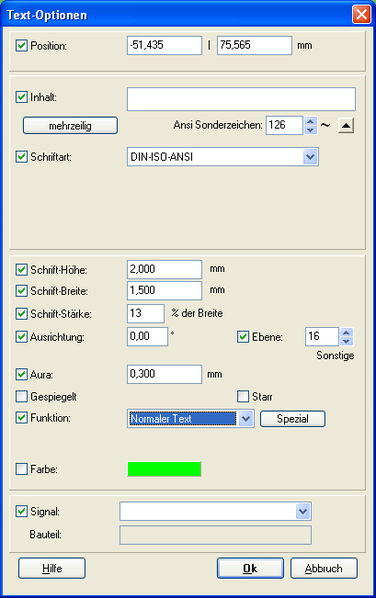Toggle the Inhalt checkbox
The height and width of the screenshot is (598, 376).
click(21, 97)
